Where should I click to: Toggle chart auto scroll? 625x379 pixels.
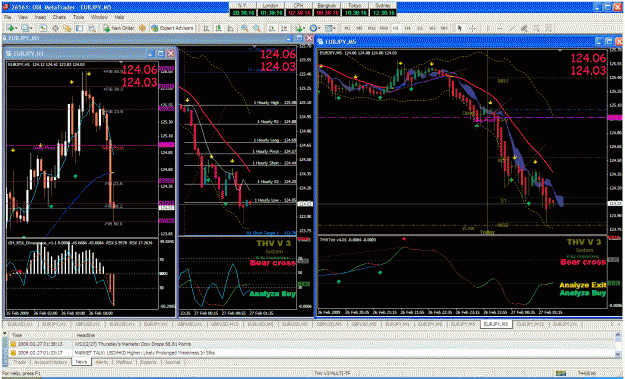pyautogui.click(x=271, y=28)
